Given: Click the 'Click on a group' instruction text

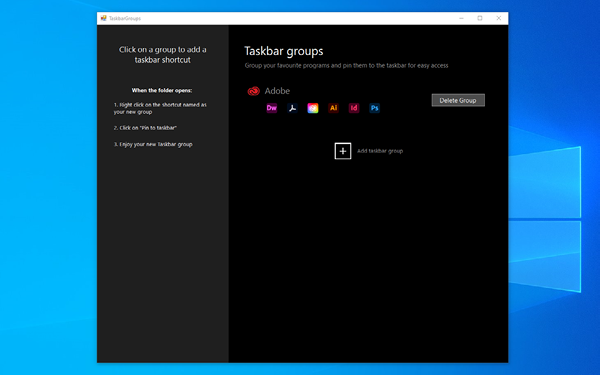Looking at the screenshot, I should tap(163, 55).
